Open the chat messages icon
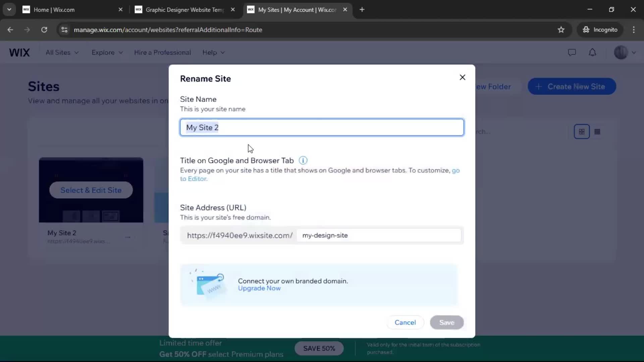 (x=572, y=53)
